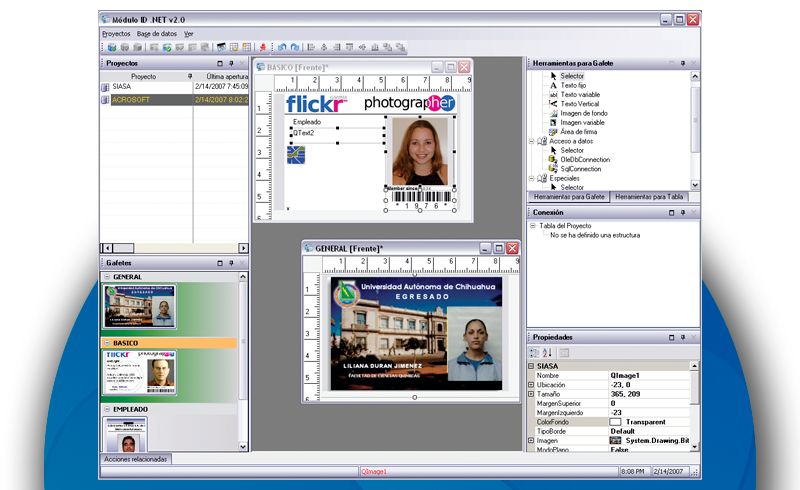800x490 pixels.
Task: Click scroll-down arrow in Gafetes panel
Action: (243, 446)
